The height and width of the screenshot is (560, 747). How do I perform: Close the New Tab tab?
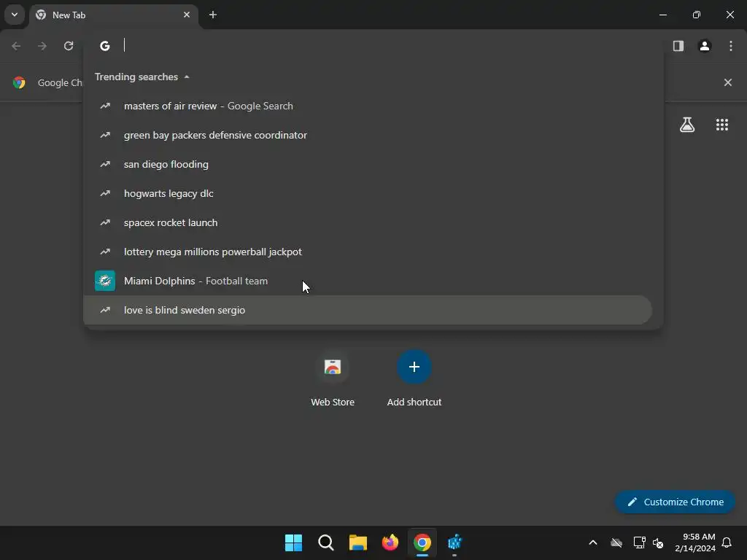(x=187, y=15)
